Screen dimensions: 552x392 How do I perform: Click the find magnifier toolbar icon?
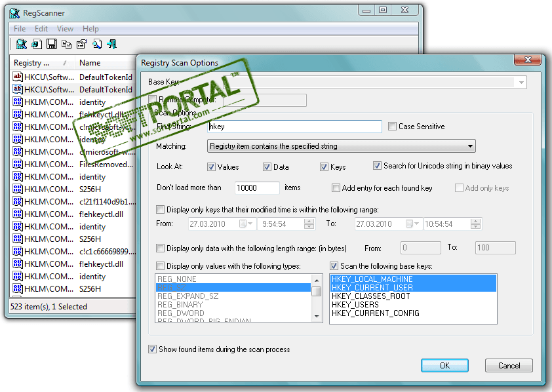click(97, 44)
